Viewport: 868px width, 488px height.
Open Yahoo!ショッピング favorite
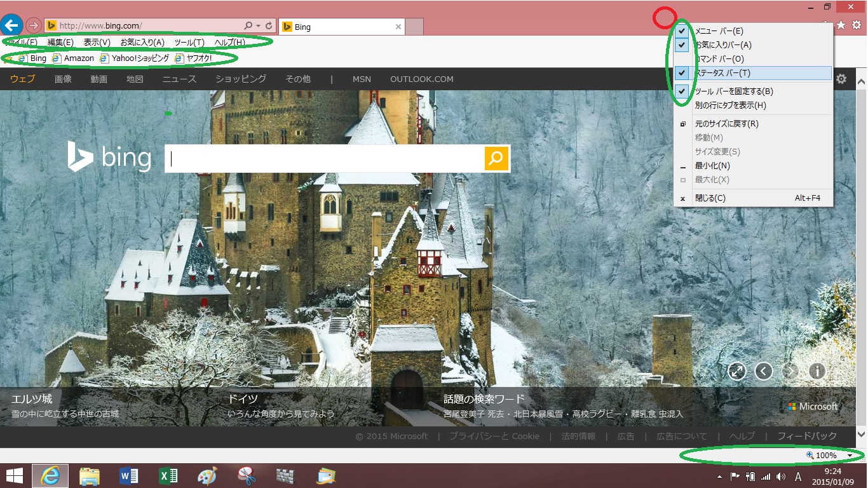pyautogui.click(x=135, y=58)
